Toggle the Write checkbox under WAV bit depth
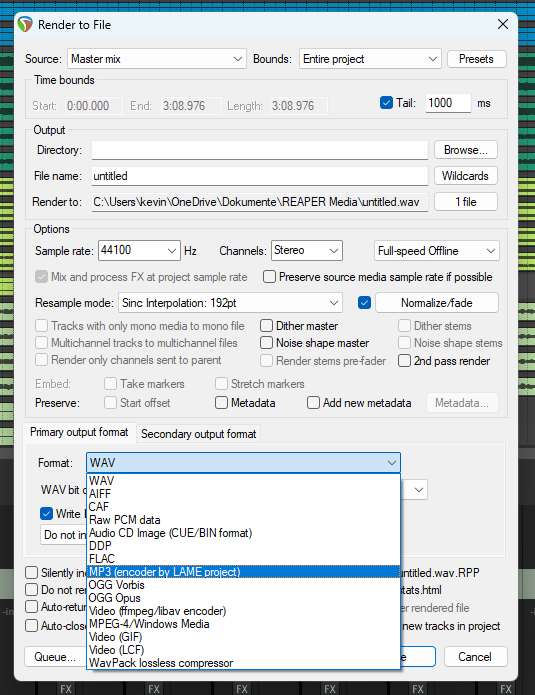 [46, 514]
